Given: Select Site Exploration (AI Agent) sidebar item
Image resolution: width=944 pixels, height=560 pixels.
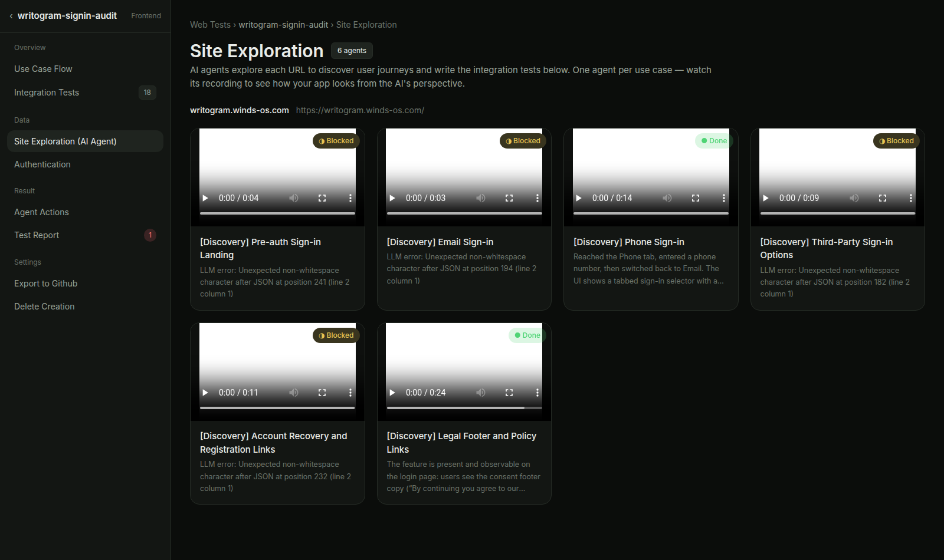Looking at the screenshot, I should (x=85, y=141).
